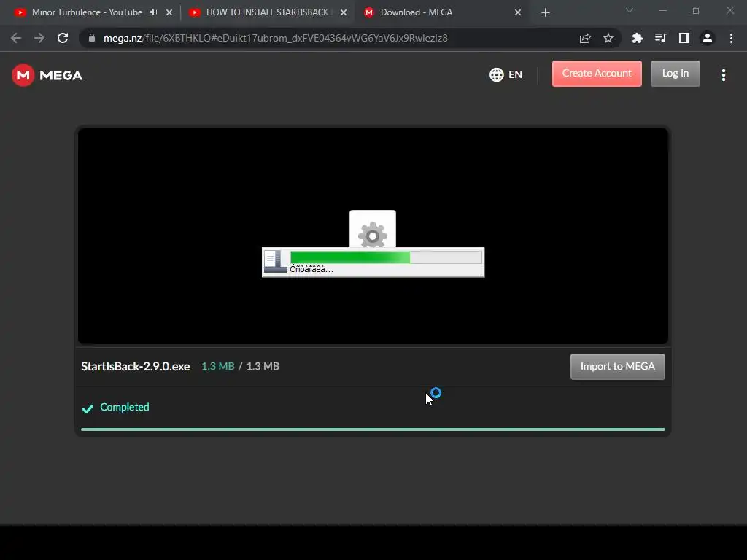Click the Import to MEGA button
747x560 pixels.
[617, 366]
